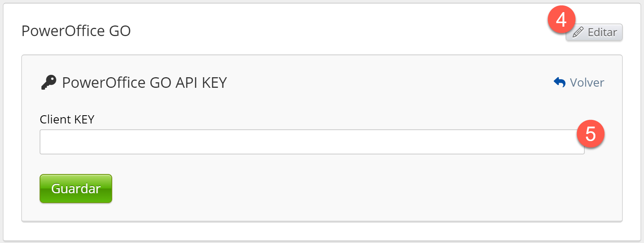Click the red number 4 badge

tap(561, 20)
